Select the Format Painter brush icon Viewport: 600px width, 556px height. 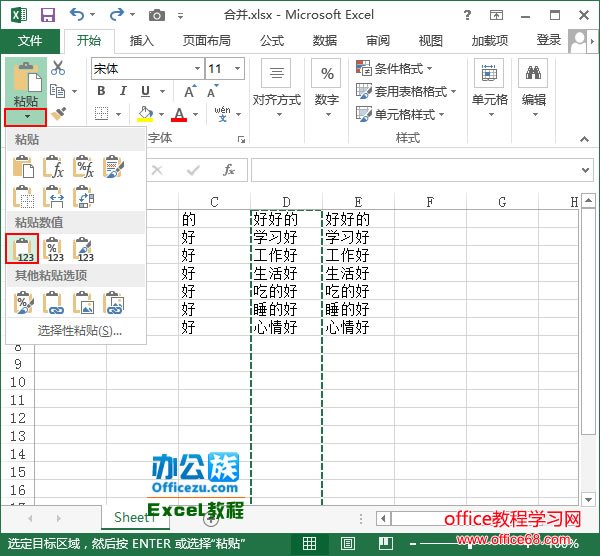pyautogui.click(x=58, y=114)
